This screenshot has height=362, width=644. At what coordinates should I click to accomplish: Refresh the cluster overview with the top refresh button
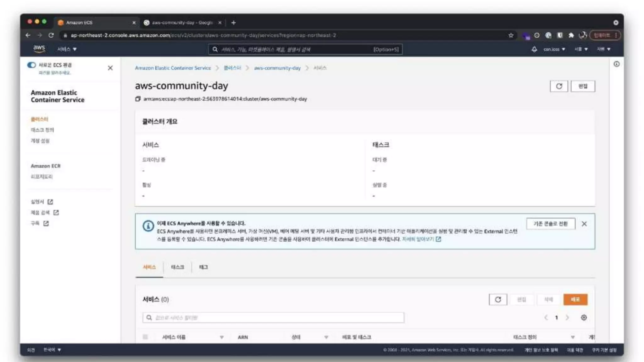coord(559,86)
